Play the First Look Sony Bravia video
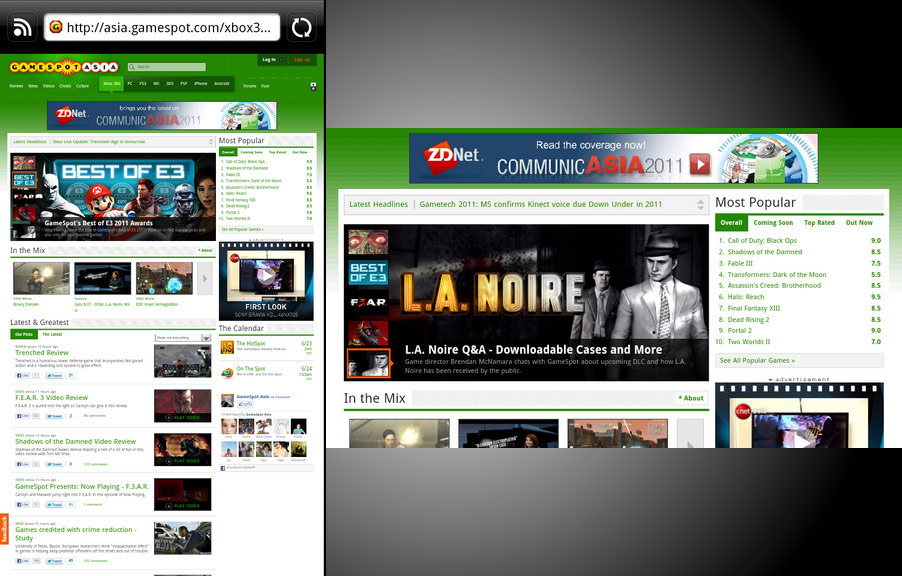Image resolution: width=902 pixels, height=576 pixels. [x=266, y=277]
